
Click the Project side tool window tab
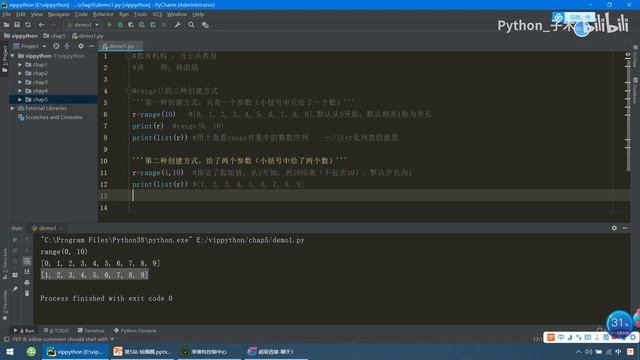(x=4, y=58)
